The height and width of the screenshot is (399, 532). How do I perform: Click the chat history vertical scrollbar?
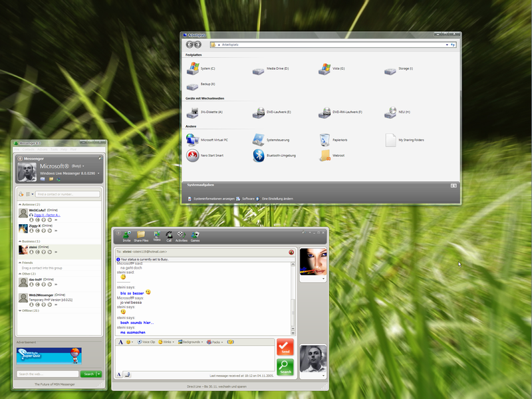coord(293,299)
